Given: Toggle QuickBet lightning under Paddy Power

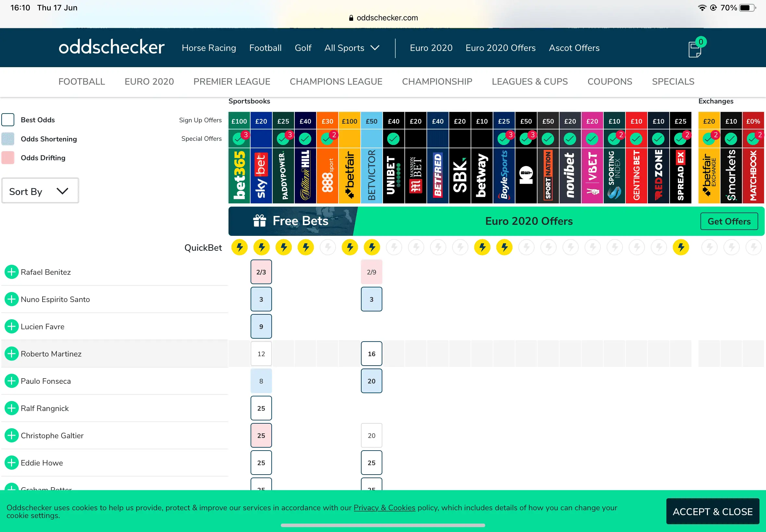Looking at the screenshot, I should (x=283, y=247).
